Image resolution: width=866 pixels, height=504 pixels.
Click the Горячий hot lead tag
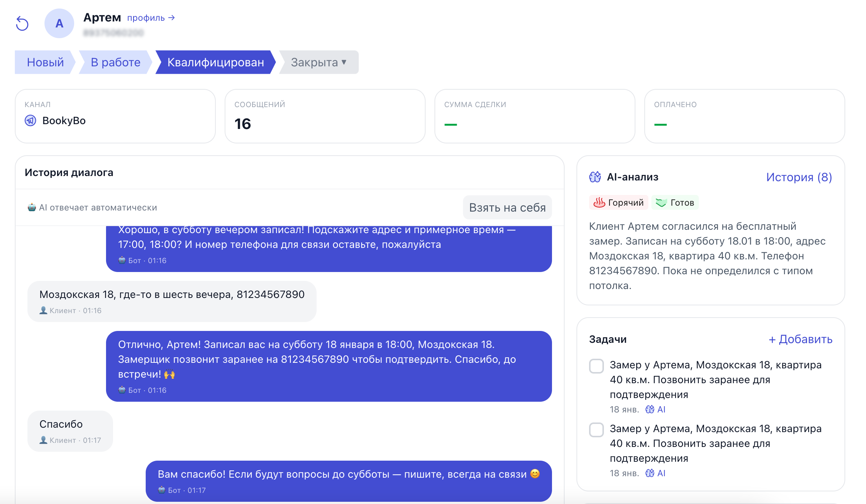pyautogui.click(x=618, y=202)
